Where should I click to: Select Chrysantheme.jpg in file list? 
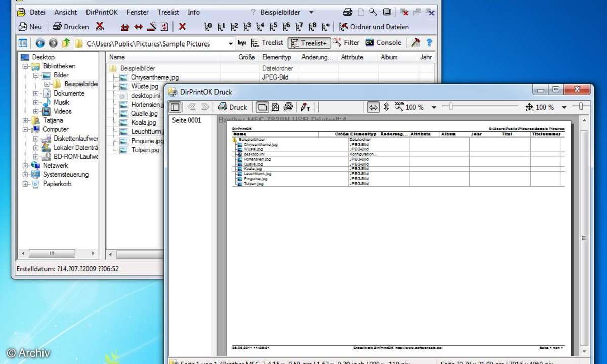click(x=154, y=78)
